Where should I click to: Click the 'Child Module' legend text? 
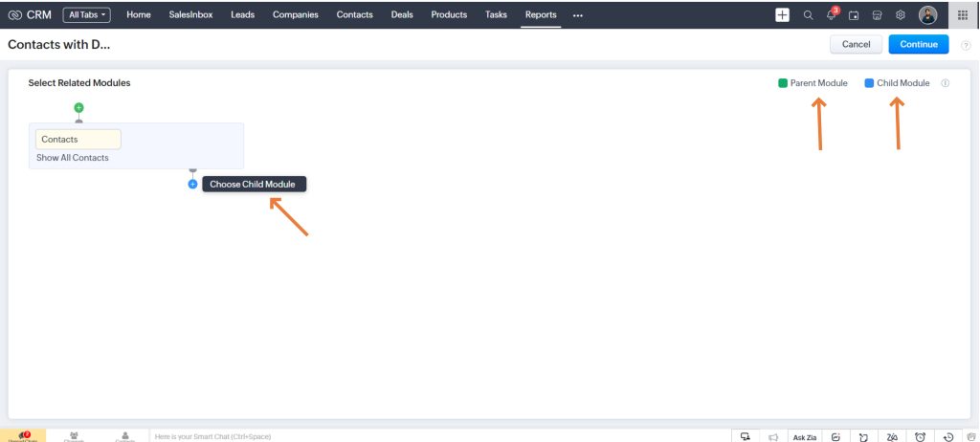[903, 83]
